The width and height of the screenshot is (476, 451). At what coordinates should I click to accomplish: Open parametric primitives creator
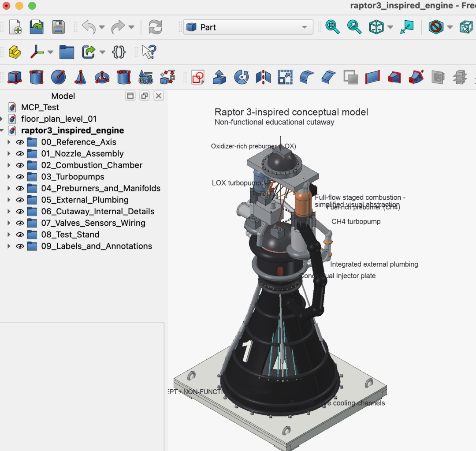tap(146, 77)
